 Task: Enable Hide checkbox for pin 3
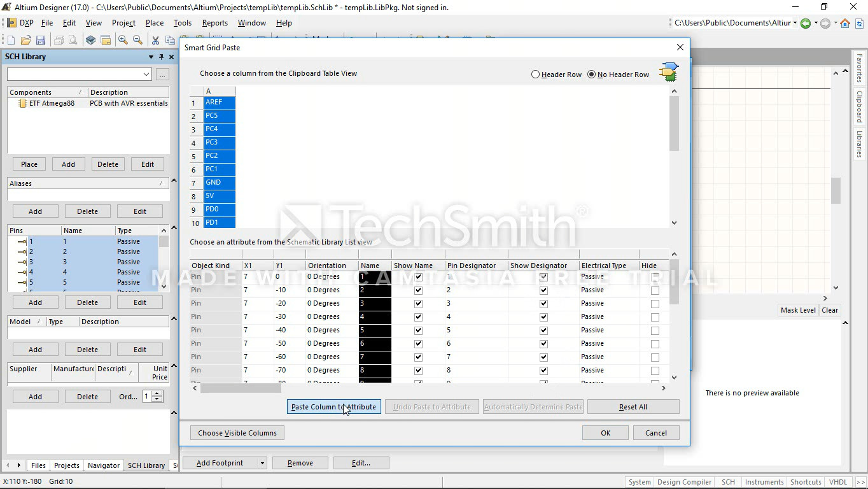pyautogui.click(x=655, y=304)
